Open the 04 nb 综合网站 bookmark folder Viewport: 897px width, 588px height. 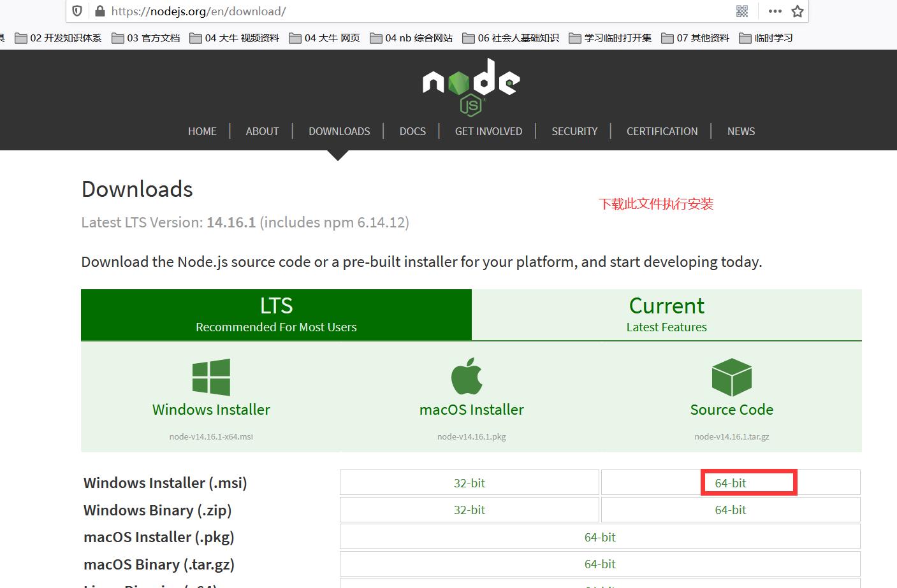click(411, 38)
